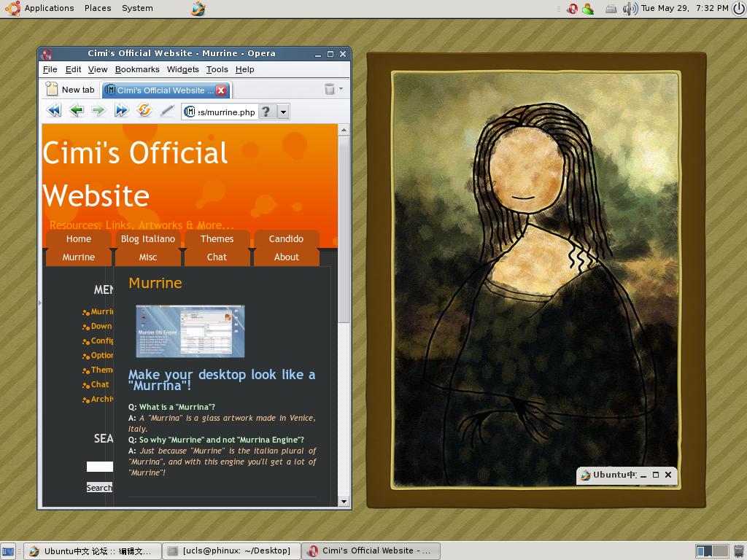Image resolution: width=747 pixels, height=560 pixels.
Task: Open the Places menu
Action: (x=98, y=8)
